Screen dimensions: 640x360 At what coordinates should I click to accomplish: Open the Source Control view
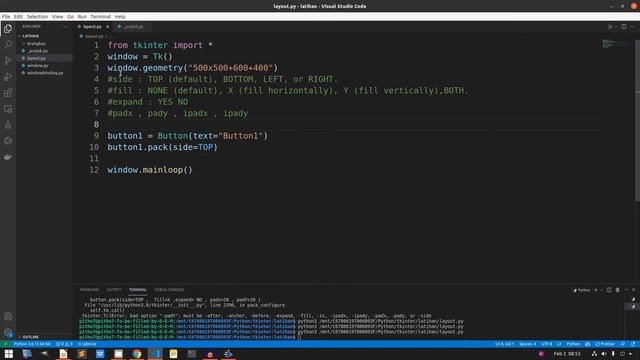click(8, 60)
